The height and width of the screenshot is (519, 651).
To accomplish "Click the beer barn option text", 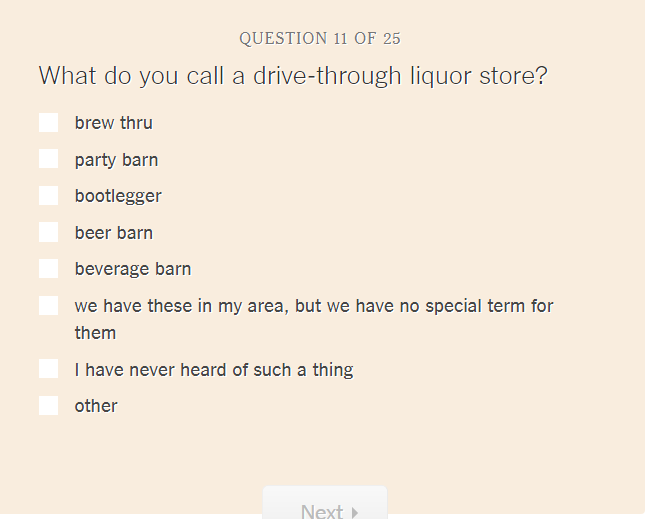I will coord(114,233).
